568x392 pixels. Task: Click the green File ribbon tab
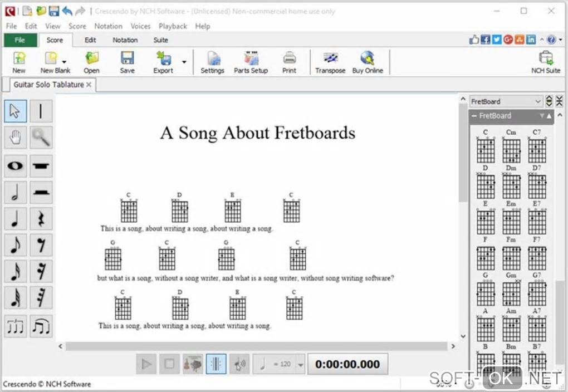[20, 40]
